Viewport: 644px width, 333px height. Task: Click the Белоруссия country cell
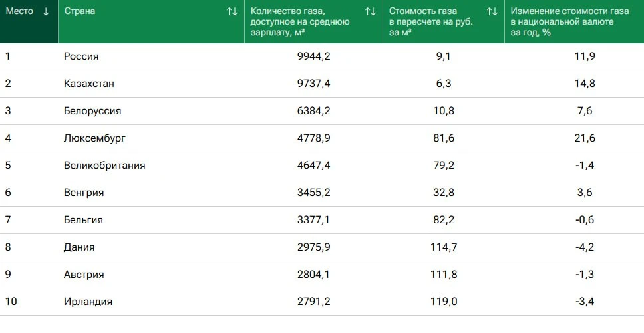(92, 111)
